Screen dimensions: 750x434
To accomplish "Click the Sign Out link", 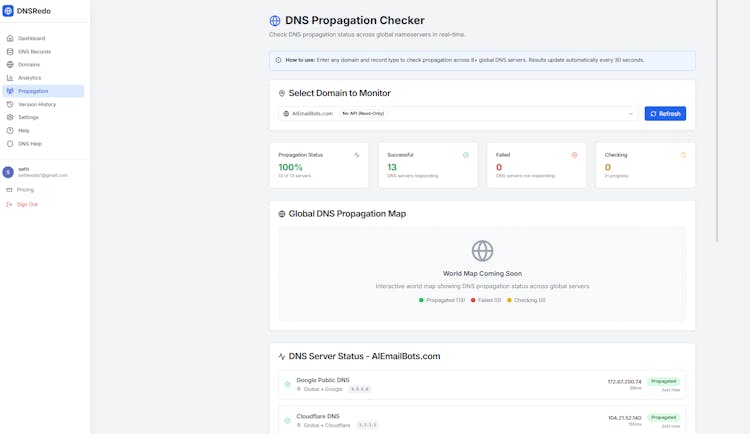I will coord(27,204).
